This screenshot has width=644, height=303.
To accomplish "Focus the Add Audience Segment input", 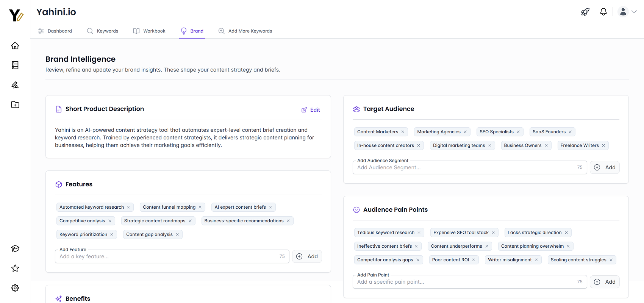I will [470, 167].
